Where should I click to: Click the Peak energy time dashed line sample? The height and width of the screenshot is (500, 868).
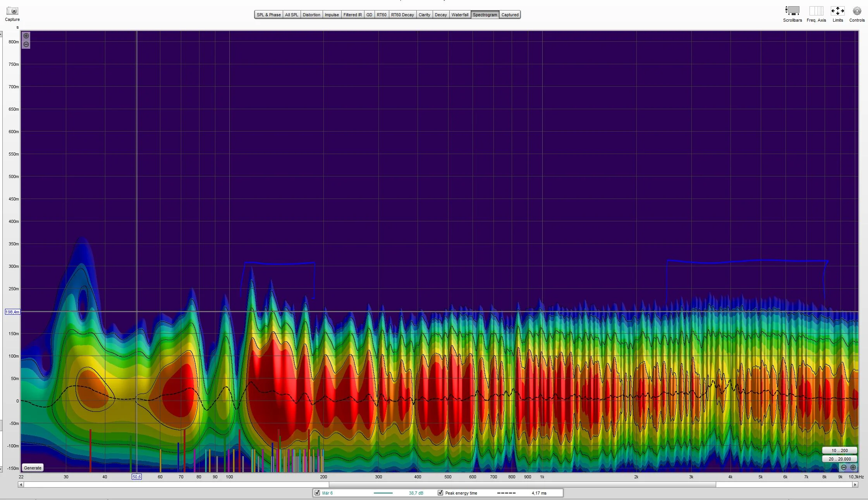click(x=506, y=493)
